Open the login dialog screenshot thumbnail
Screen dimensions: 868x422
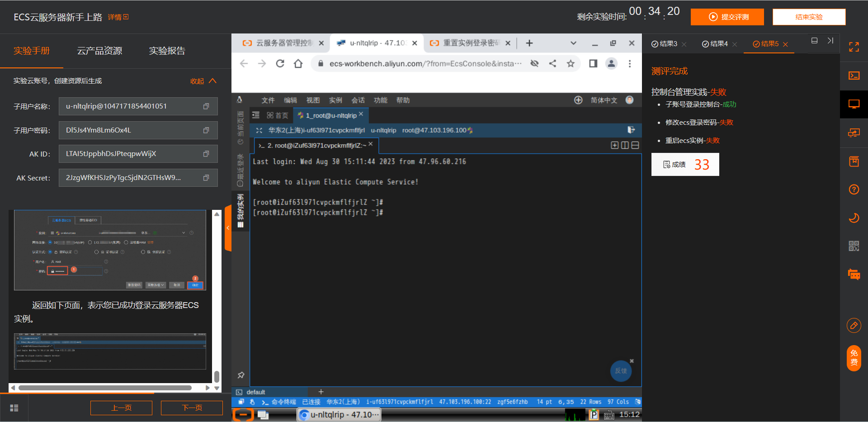point(110,250)
